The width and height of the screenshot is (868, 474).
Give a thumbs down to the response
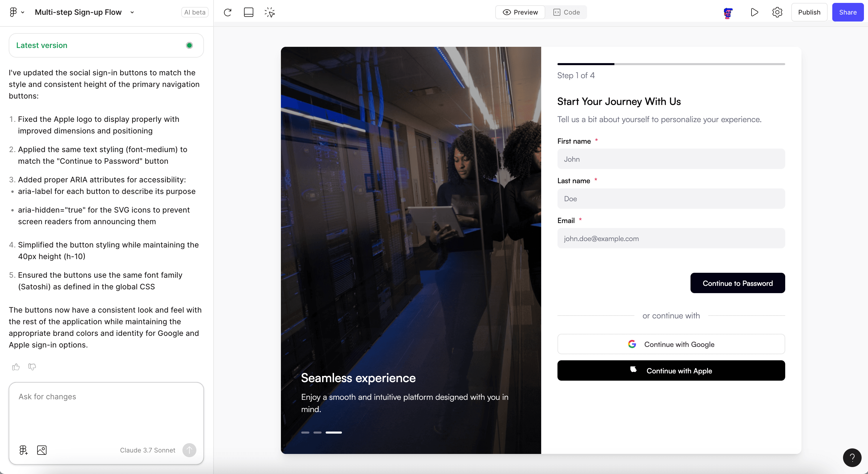32,367
